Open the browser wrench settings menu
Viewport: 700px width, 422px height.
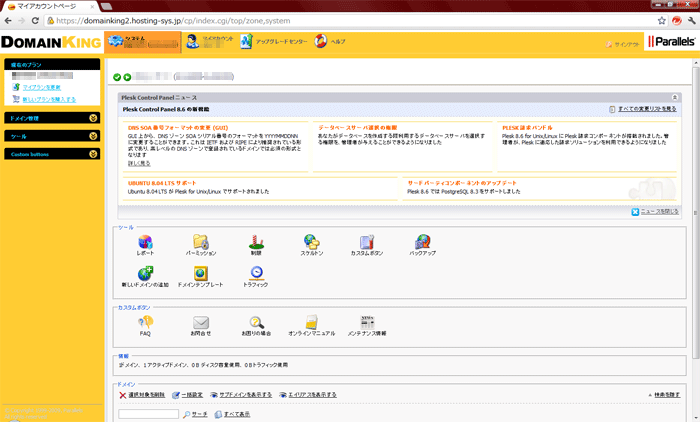[691, 21]
